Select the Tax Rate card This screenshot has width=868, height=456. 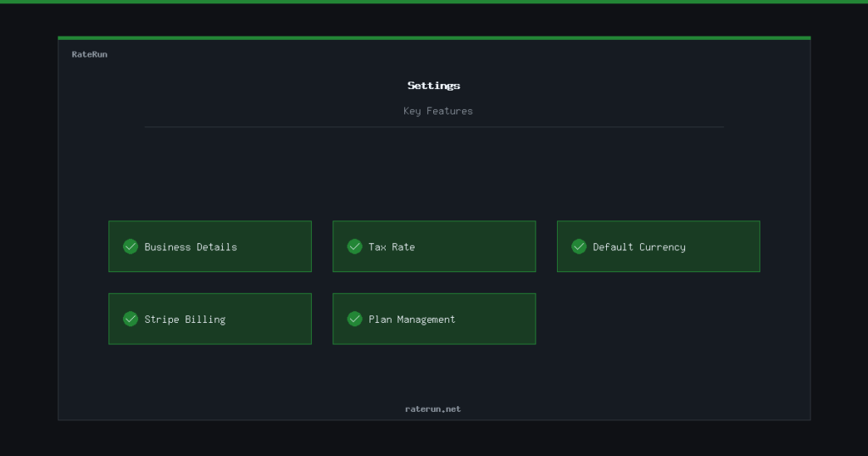tap(435, 247)
